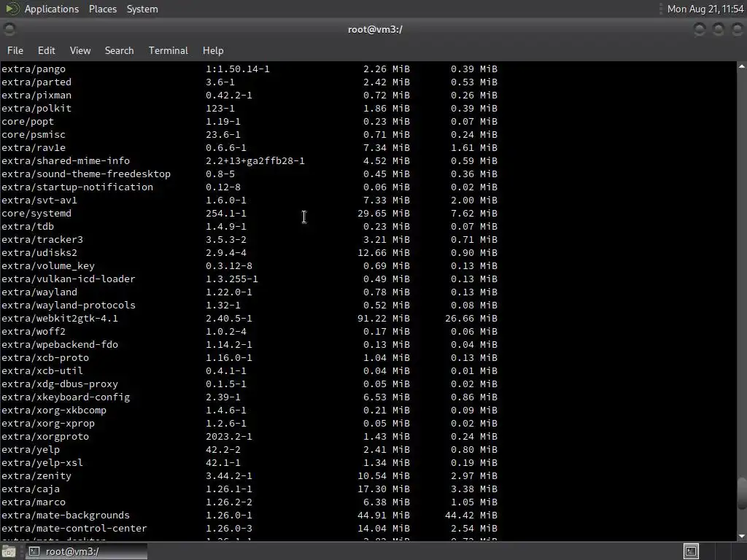Click the extra/wayland-protocols package name
The height and width of the screenshot is (560, 747).
click(x=69, y=306)
